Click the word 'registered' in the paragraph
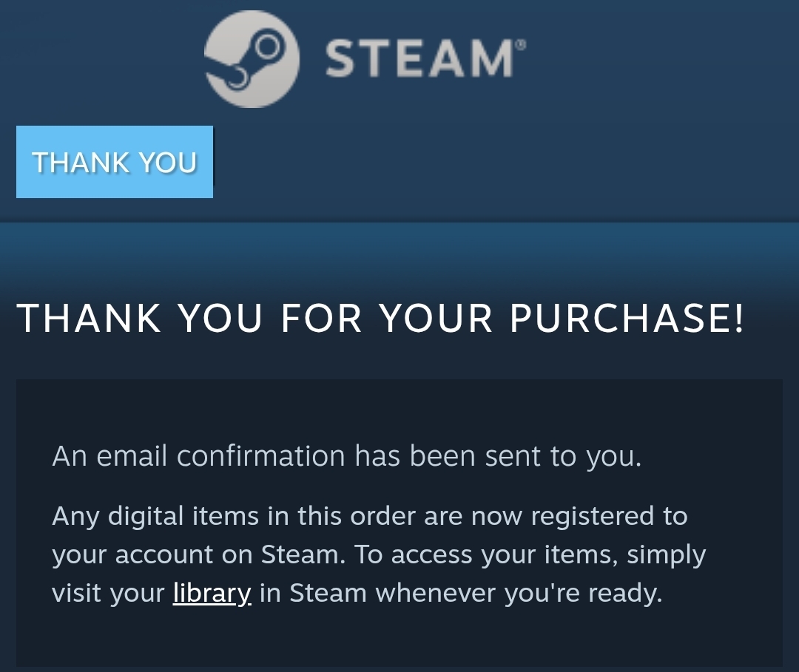 [x=592, y=517]
